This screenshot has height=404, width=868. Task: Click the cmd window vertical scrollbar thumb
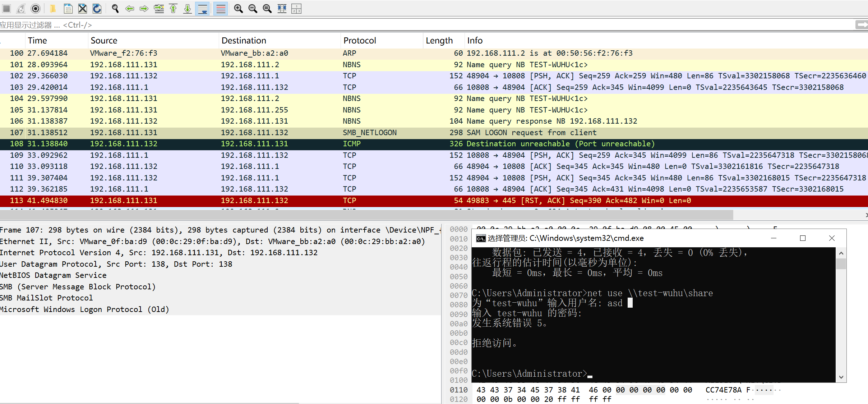841,264
